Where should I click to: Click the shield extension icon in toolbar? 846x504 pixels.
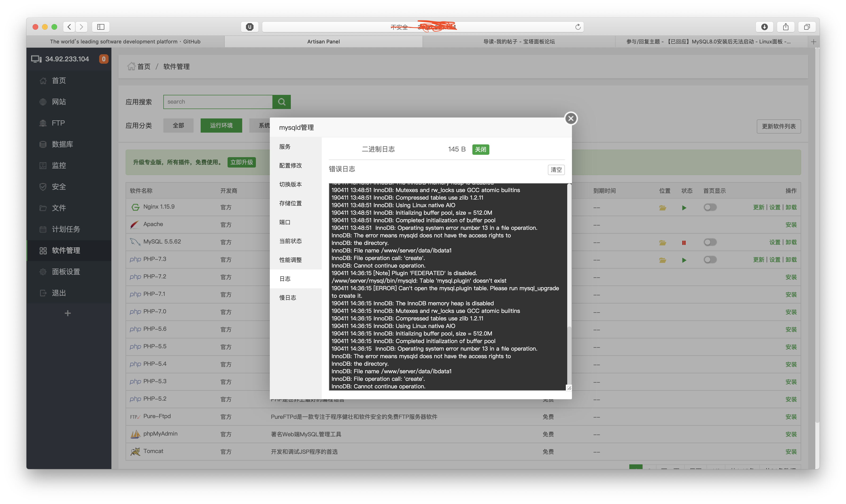[x=249, y=27]
